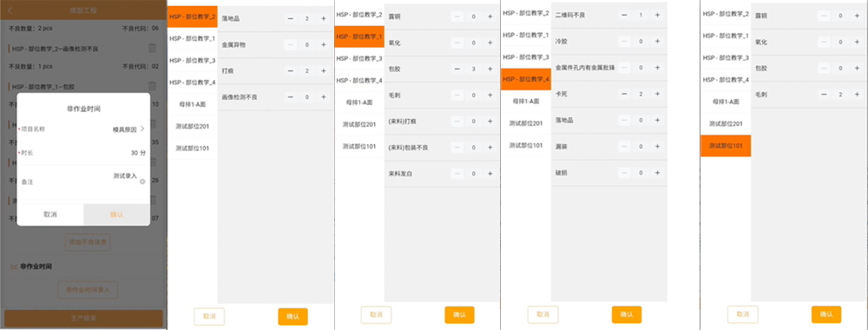Increase the 破损 count
868x330 pixels.
pyautogui.click(x=657, y=173)
